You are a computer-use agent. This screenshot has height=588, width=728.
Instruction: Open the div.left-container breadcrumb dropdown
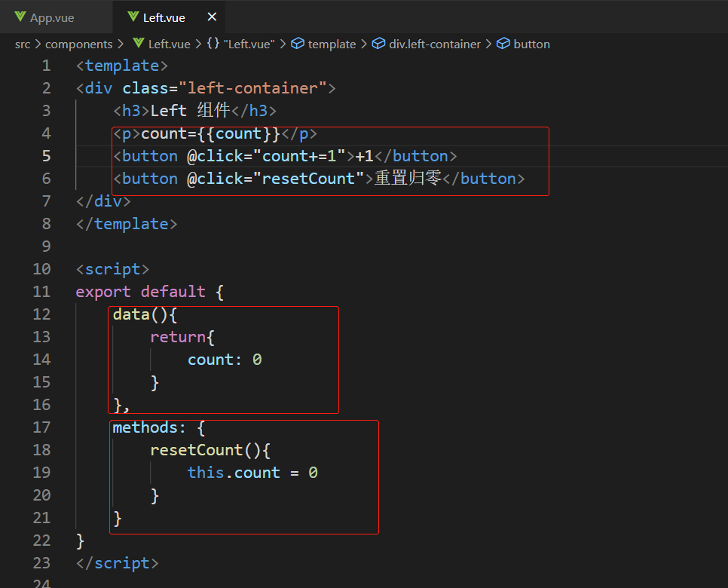[435, 44]
